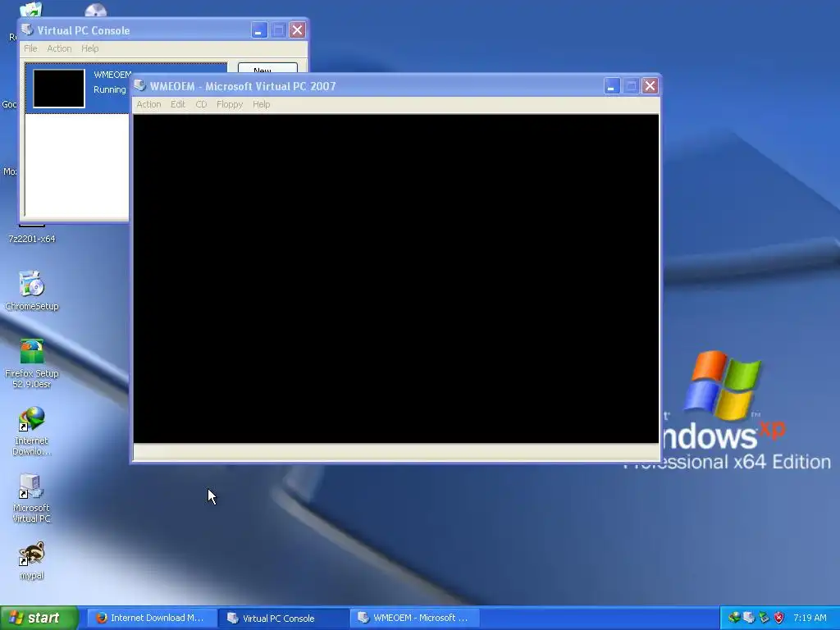Open the CD menu in Virtual PC
The width and height of the screenshot is (840, 630).
[201, 104]
